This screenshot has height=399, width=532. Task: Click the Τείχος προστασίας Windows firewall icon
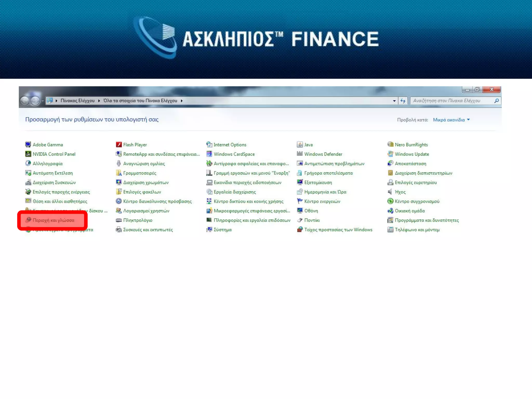(x=300, y=230)
